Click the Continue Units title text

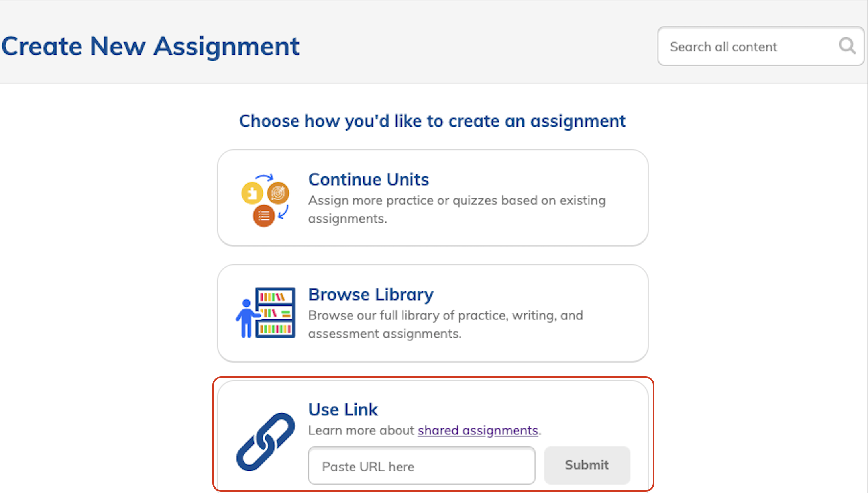tap(368, 179)
